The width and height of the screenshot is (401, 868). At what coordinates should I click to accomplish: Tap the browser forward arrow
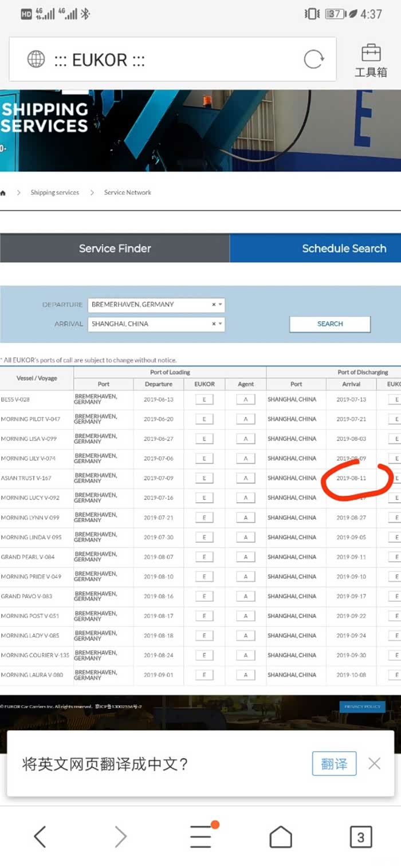[x=120, y=837]
